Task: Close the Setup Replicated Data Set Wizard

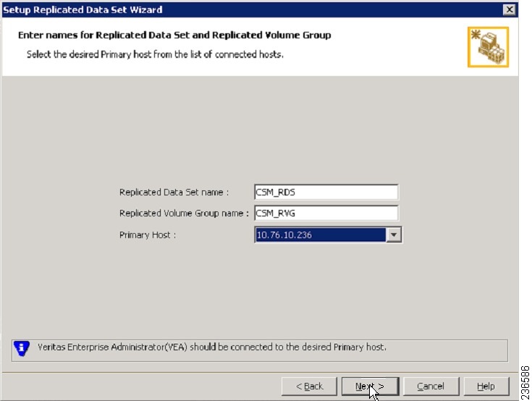Action: click(x=510, y=9)
